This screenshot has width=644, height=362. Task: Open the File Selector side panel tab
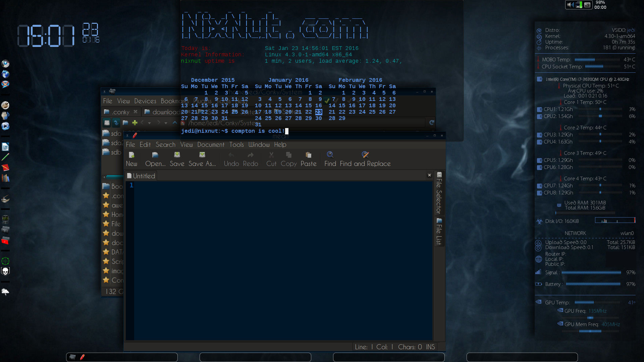pyautogui.click(x=439, y=193)
